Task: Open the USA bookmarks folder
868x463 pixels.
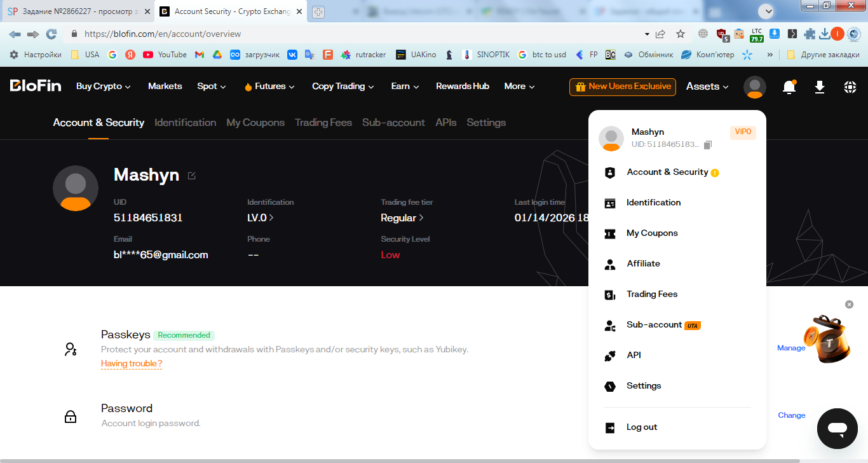Action: (85, 55)
